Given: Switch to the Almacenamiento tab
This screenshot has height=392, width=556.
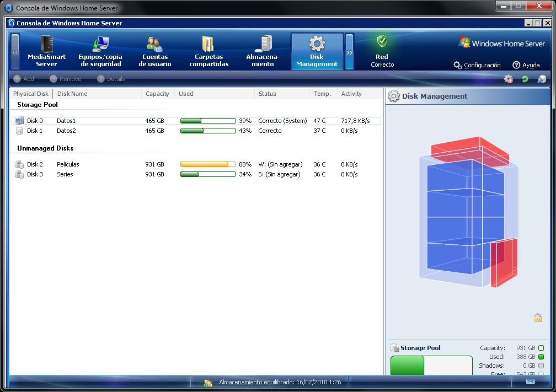Looking at the screenshot, I should [x=263, y=51].
